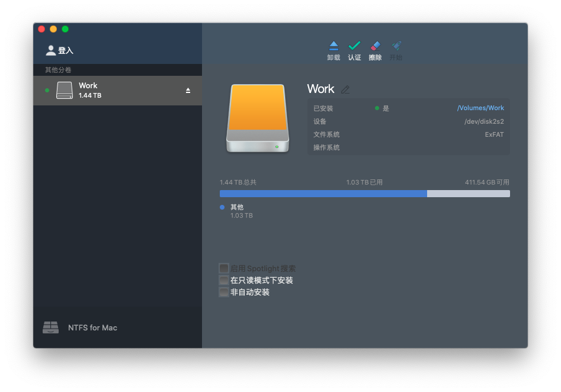Click the blue 其他 legend dot
Image resolution: width=561 pixels, height=392 pixels.
[x=222, y=207]
